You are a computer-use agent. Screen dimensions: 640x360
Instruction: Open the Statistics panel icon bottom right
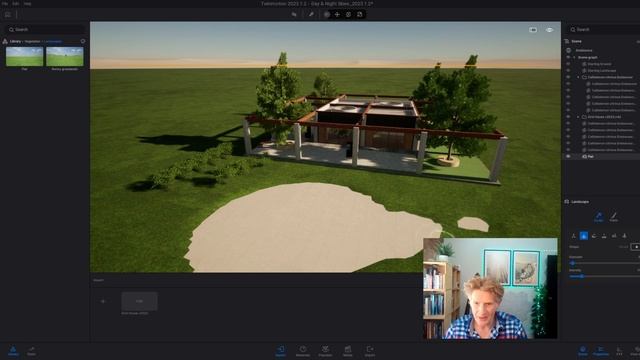(636, 351)
